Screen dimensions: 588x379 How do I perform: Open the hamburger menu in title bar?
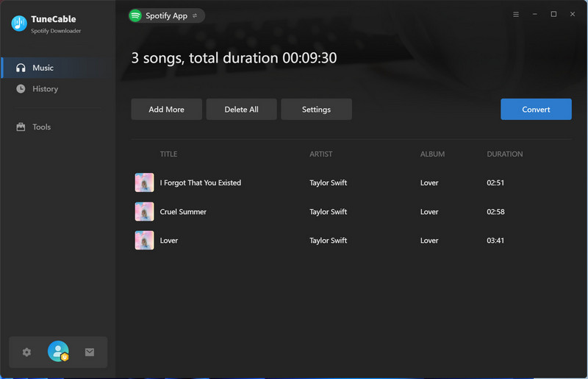[x=516, y=15]
